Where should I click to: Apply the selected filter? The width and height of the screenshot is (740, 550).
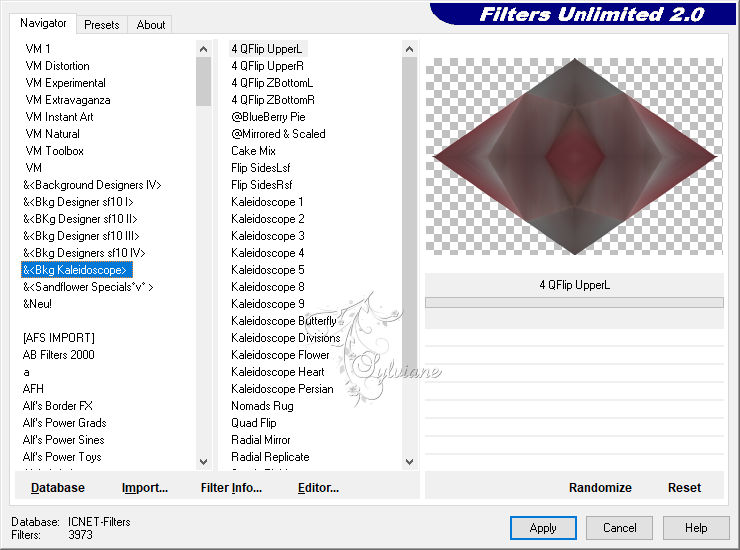(543, 528)
